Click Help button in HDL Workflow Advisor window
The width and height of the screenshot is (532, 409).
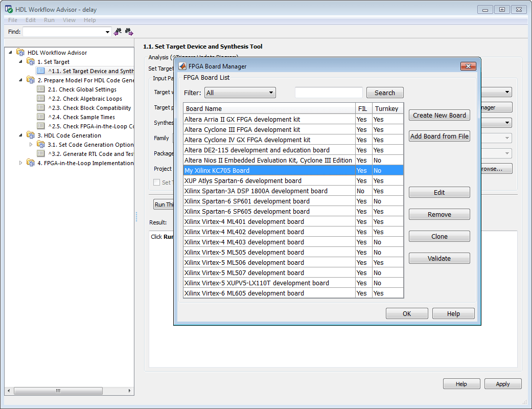(461, 384)
